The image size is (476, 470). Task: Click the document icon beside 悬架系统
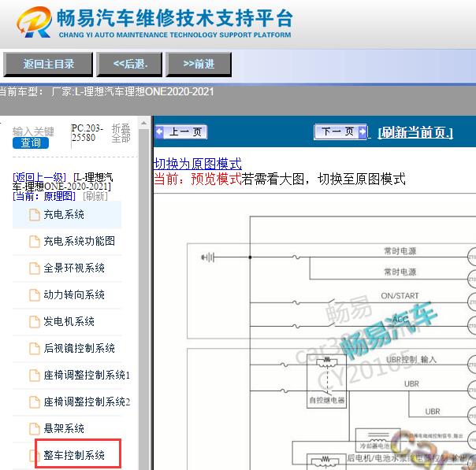35,429
